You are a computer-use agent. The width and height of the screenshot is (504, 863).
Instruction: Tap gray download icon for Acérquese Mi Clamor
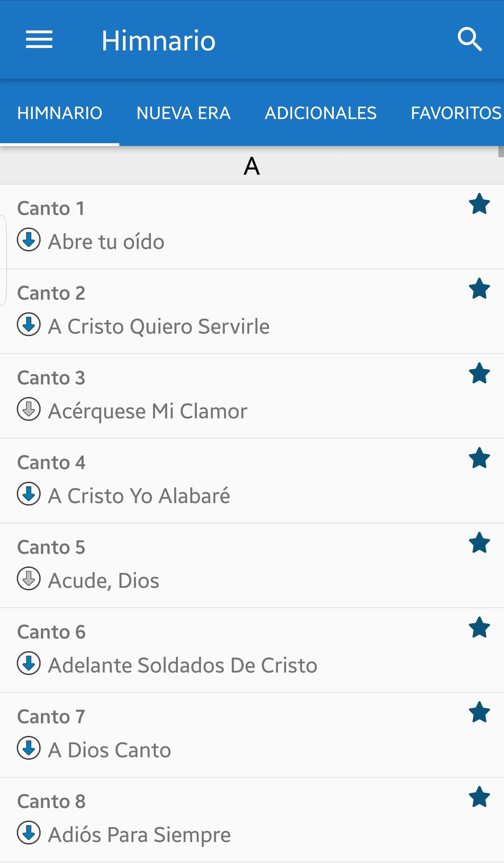tap(29, 409)
